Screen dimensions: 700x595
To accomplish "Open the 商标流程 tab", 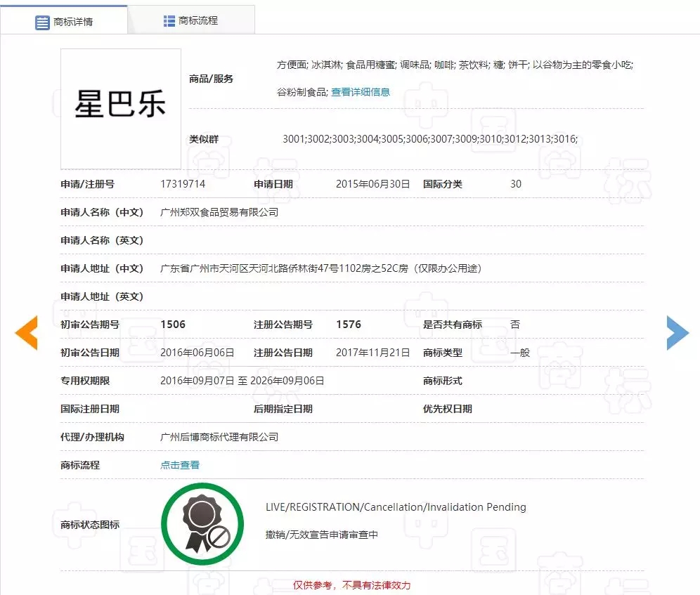I will click(191, 20).
